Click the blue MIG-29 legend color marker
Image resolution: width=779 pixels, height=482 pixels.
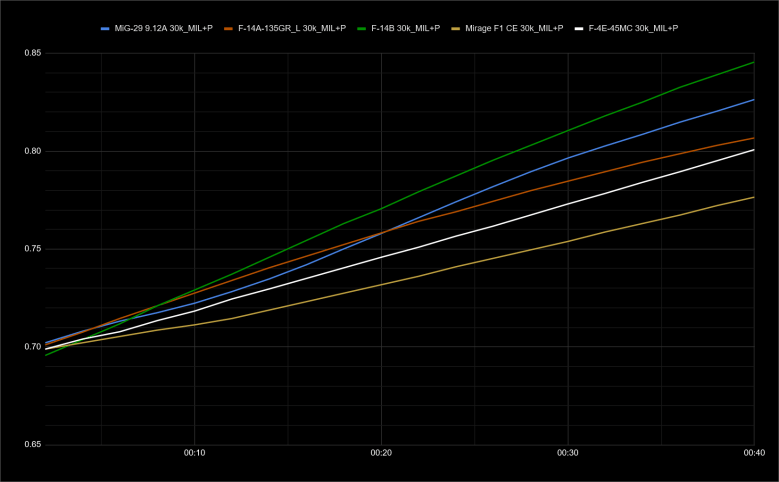click(x=106, y=28)
